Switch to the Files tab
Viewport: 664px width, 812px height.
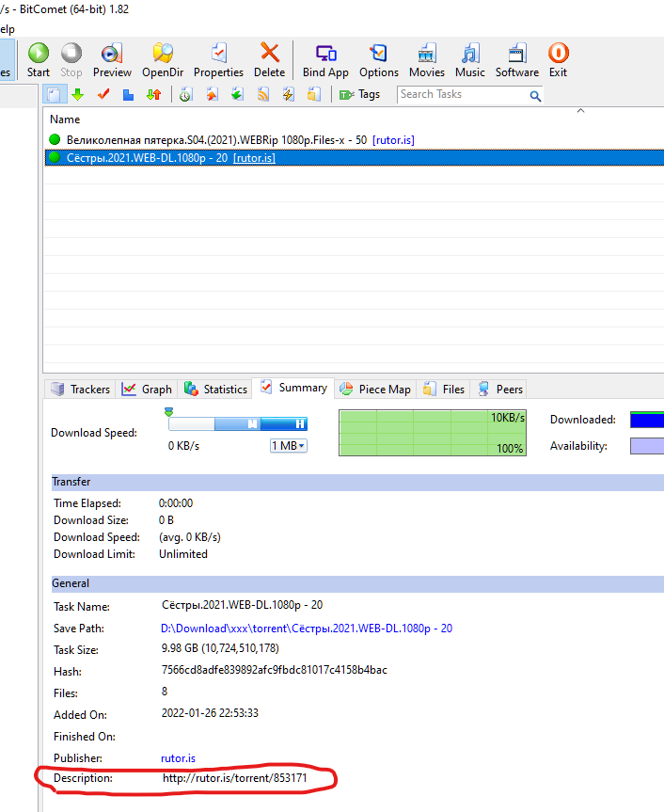(x=444, y=389)
